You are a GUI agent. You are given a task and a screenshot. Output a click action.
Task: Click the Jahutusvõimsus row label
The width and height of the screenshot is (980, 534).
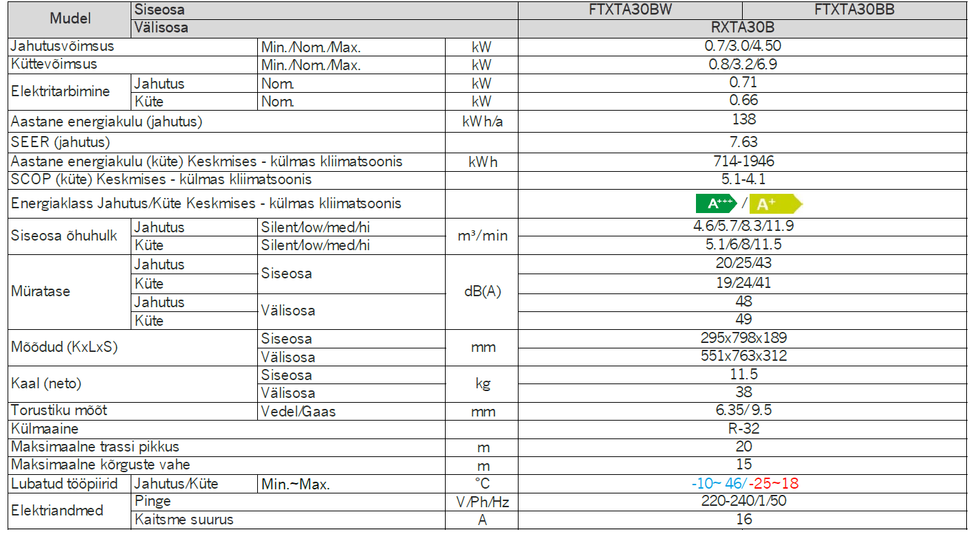(x=63, y=47)
